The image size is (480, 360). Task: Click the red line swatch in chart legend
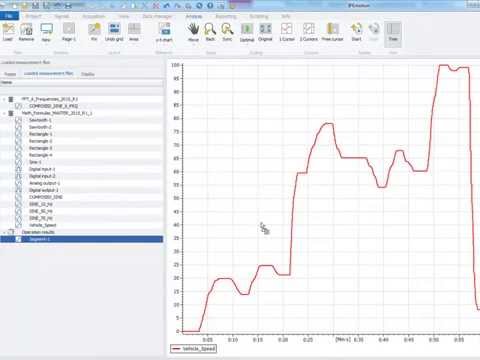point(176,349)
